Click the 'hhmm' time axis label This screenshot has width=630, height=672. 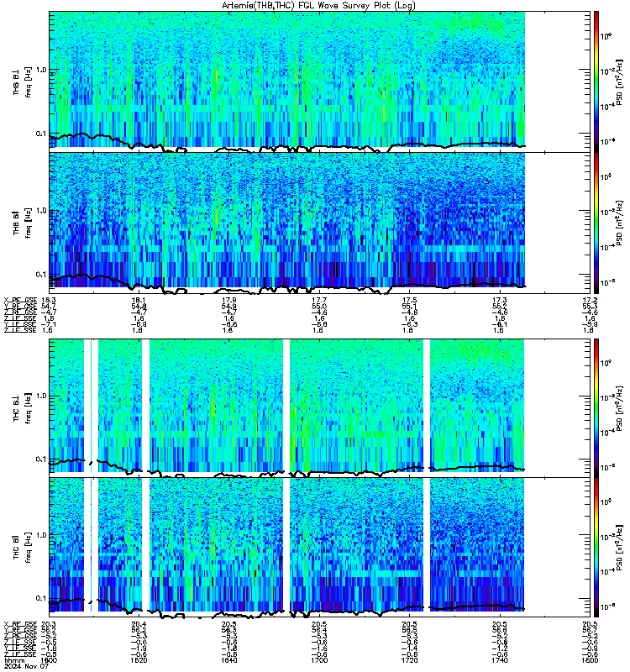[x=14, y=660]
